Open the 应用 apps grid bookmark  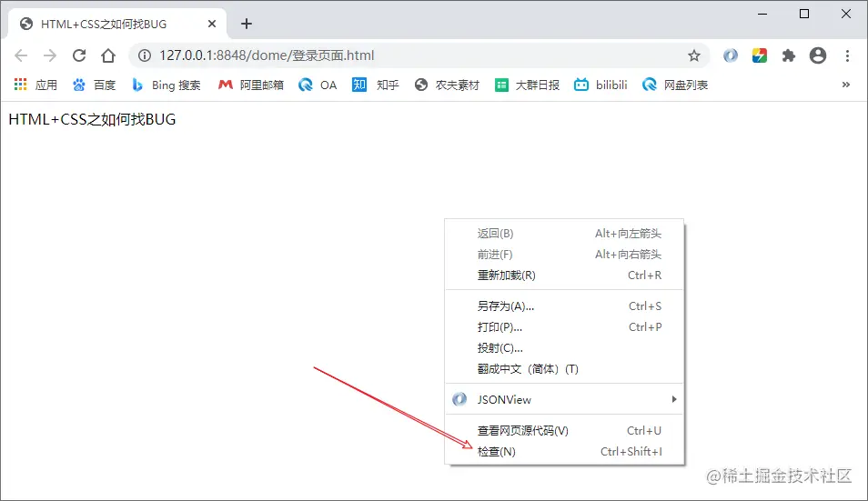[35, 85]
